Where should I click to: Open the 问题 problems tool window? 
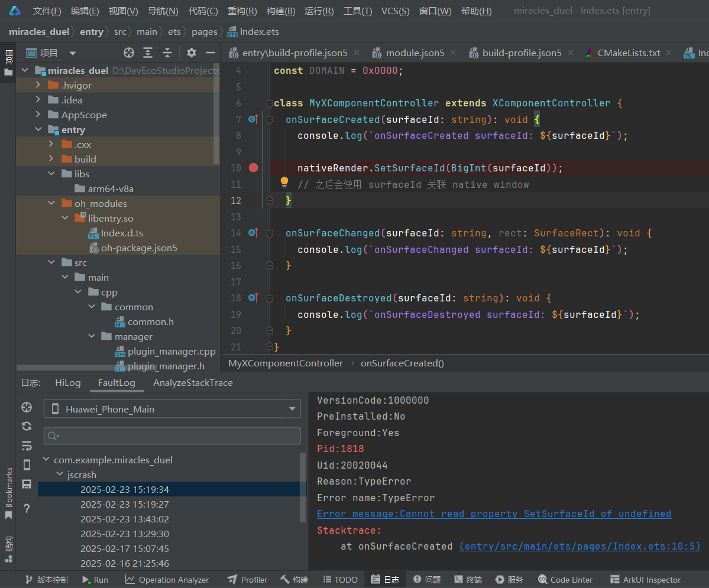(x=427, y=580)
